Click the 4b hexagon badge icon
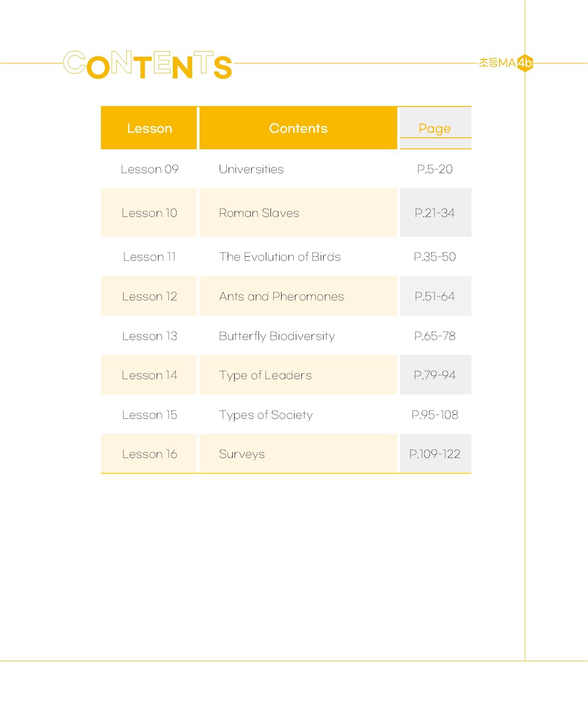 (x=525, y=63)
